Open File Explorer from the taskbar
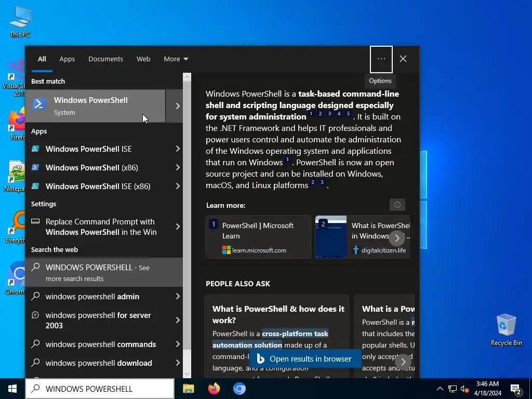 188,389
